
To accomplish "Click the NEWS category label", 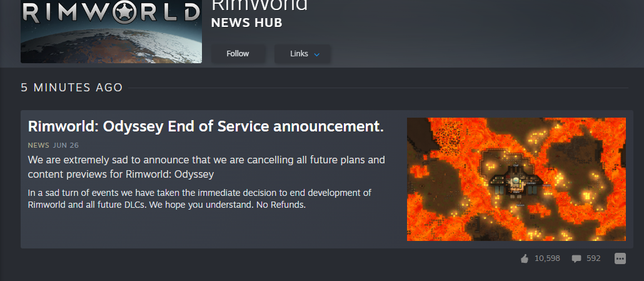I will (39, 145).
